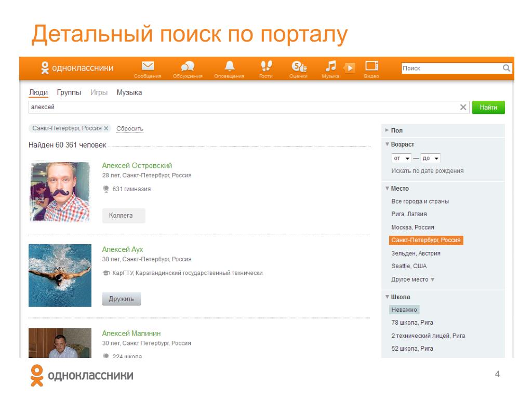The image size is (532, 399).
Task: Open Алексей Островский profile link
Action: coord(137,165)
